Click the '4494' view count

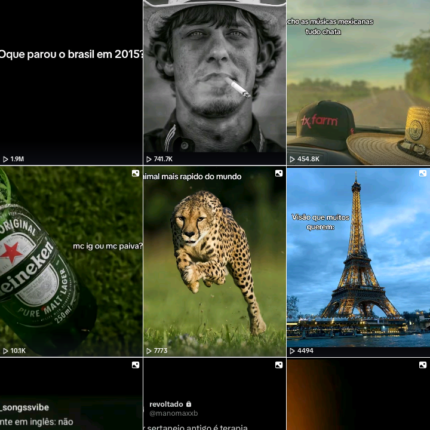click(x=305, y=351)
